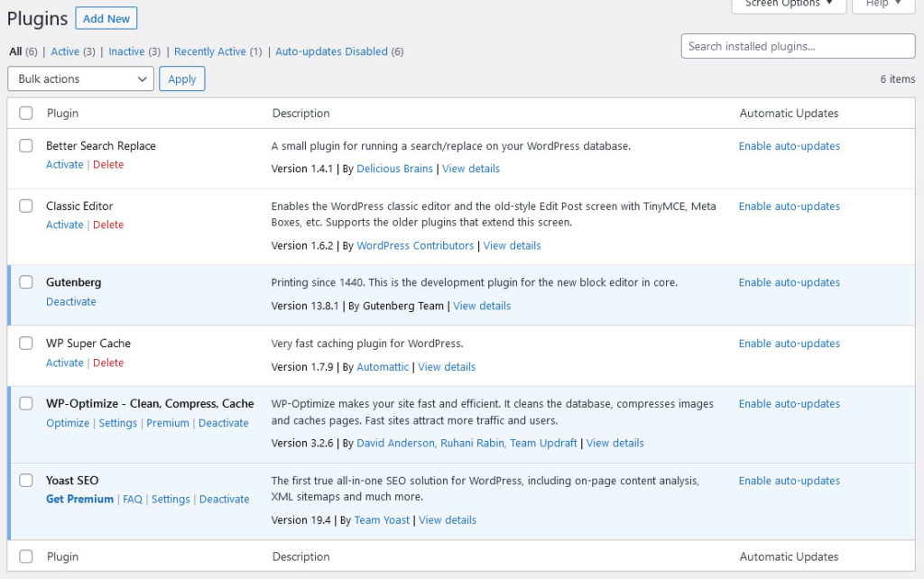Image resolution: width=924 pixels, height=579 pixels.
Task: Filter plugins by Active
Action: [x=65, y=51]
